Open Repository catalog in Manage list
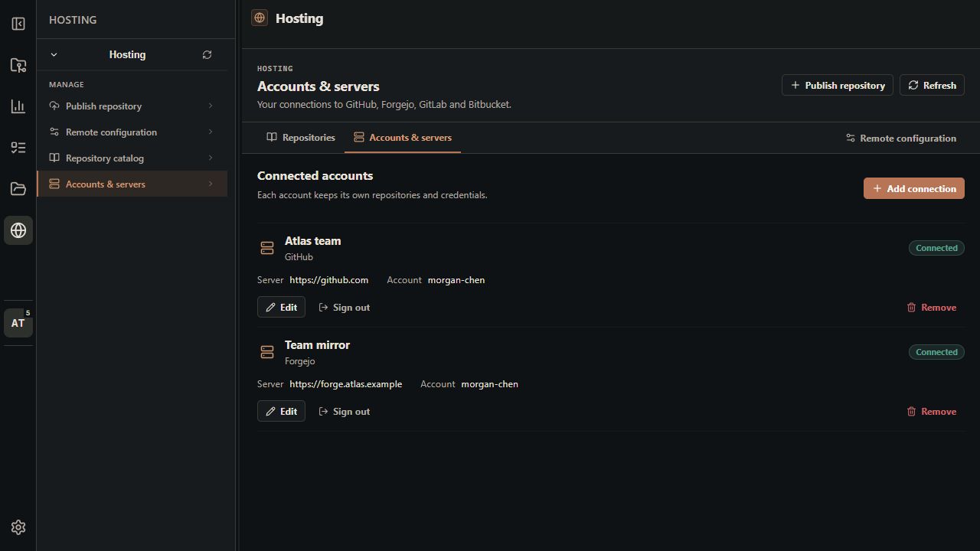Image resolution: width=980 pixels, height=551 pixels. coord(132,158)
